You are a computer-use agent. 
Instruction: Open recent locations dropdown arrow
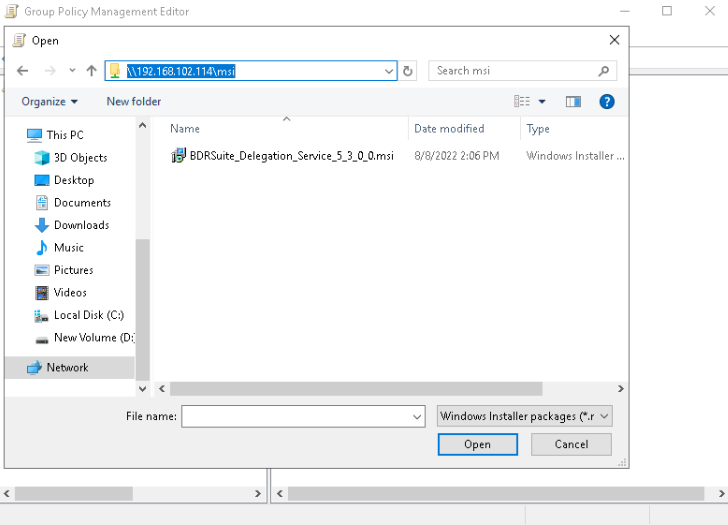(72, 71)
